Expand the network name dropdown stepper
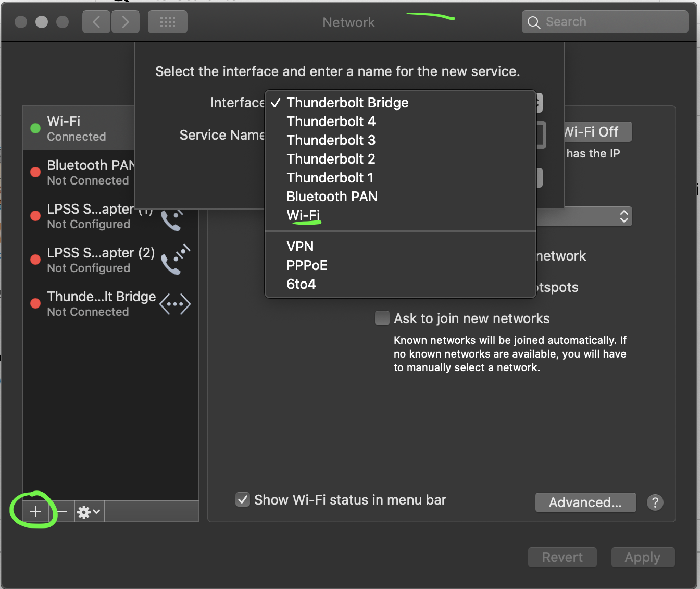Image resolution: width=700 pixels, height=589 pixels. coord(623,216)
